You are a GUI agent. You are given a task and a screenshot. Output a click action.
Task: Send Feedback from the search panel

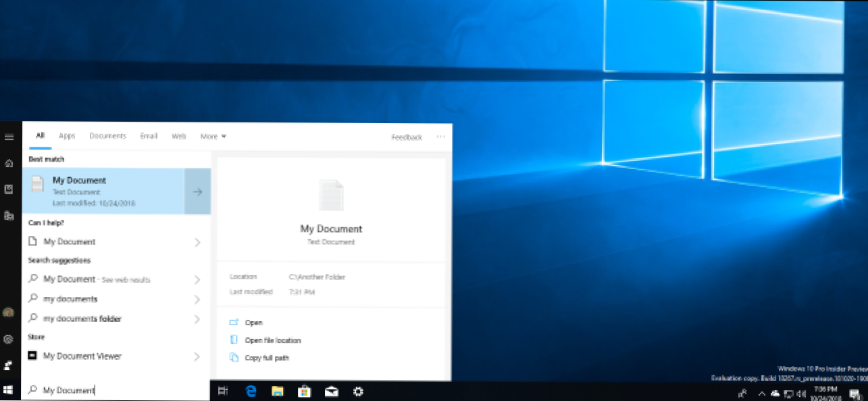(407, 137)
